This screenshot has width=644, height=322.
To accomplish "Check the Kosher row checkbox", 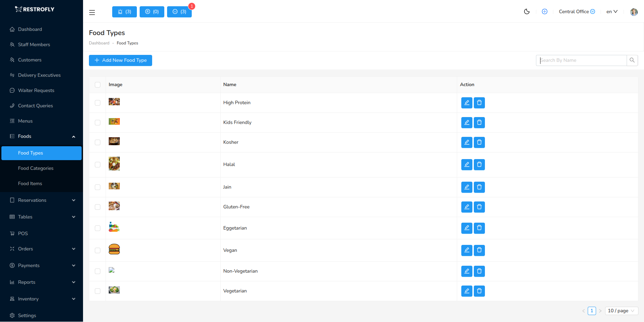I will coord(98,142).
